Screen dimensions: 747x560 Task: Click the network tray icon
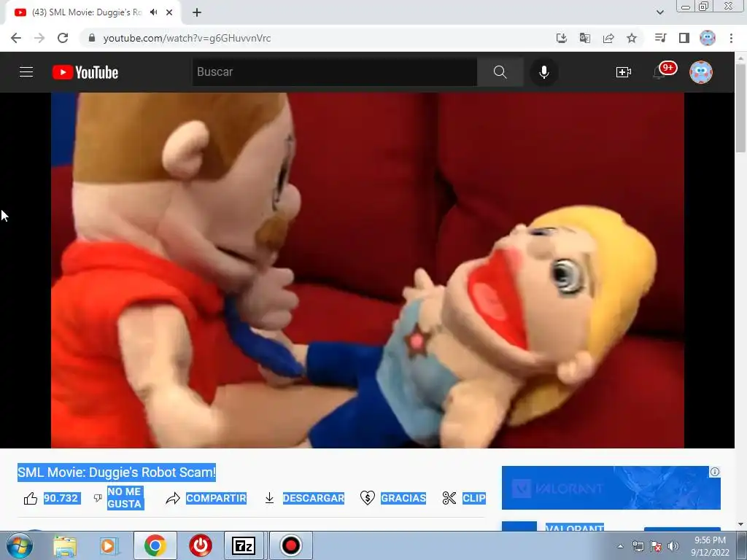point(638,546)
